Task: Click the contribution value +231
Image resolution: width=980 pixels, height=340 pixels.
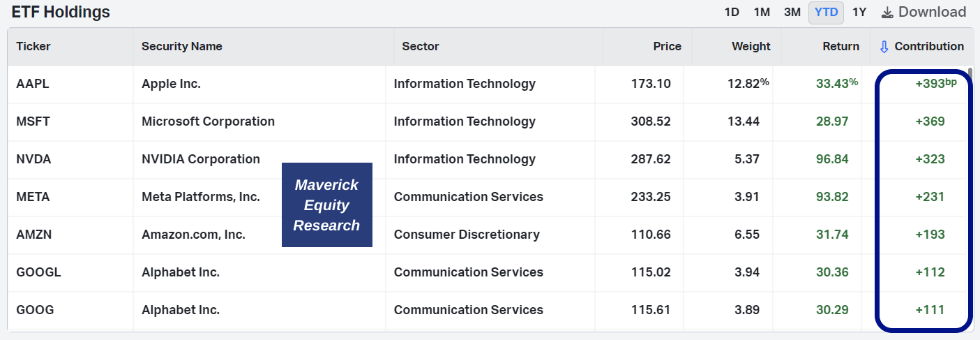Action: (x=930, y=197)
